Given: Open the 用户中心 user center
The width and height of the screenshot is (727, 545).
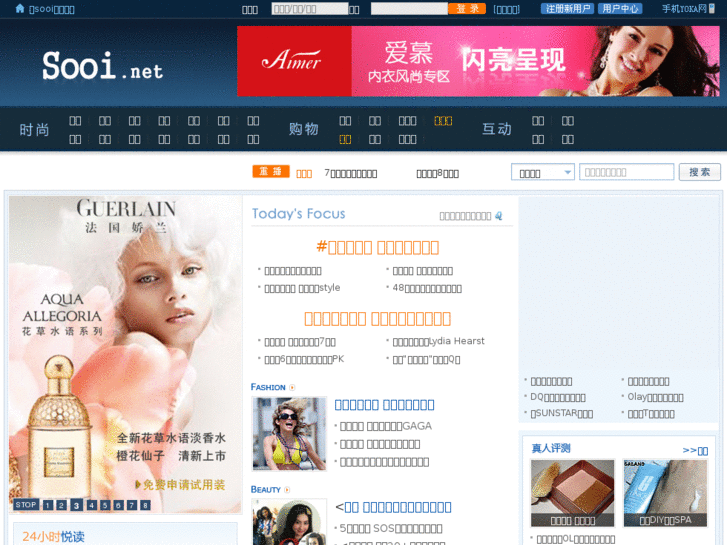Looking at the screenshot, I should point(620,9).
